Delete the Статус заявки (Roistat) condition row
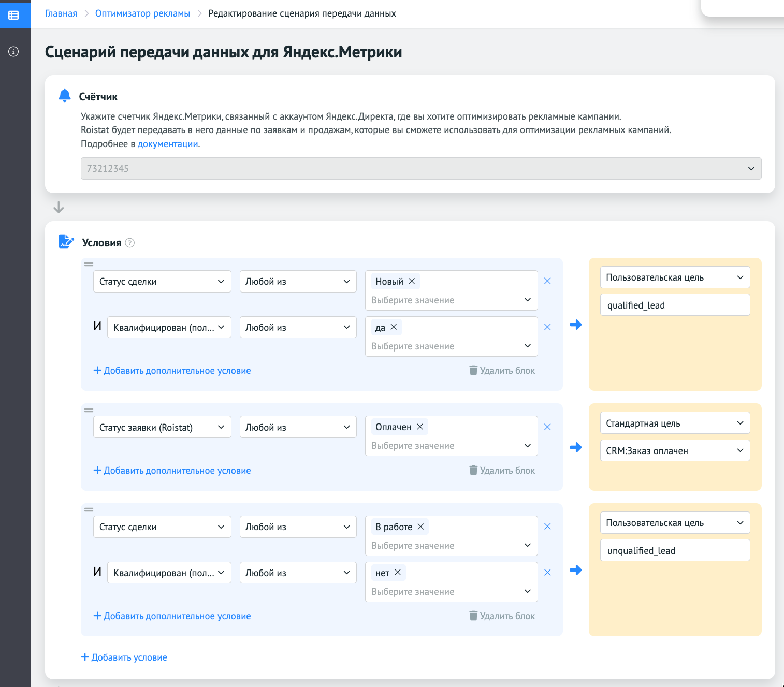 click(547, 427)
